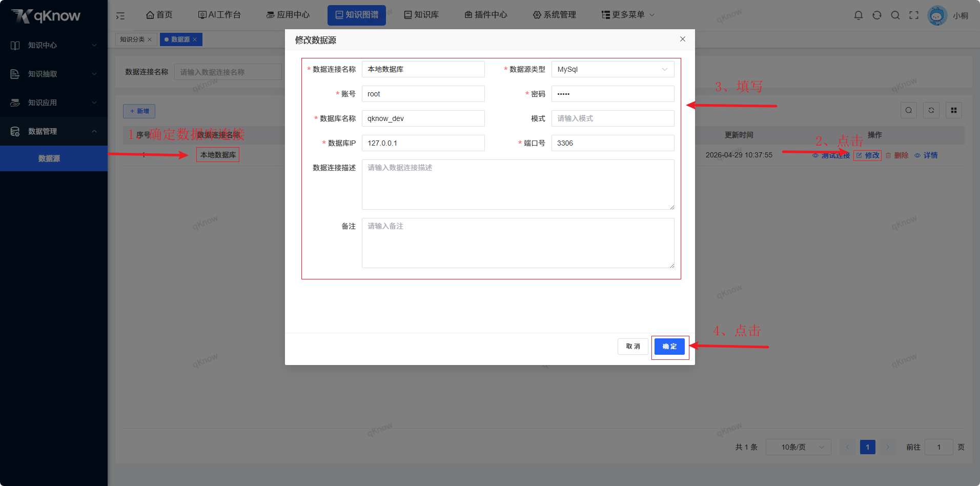Screen dimensions: 980x486
Task: Open AI工作台 in top navigation
Action: 219,15
